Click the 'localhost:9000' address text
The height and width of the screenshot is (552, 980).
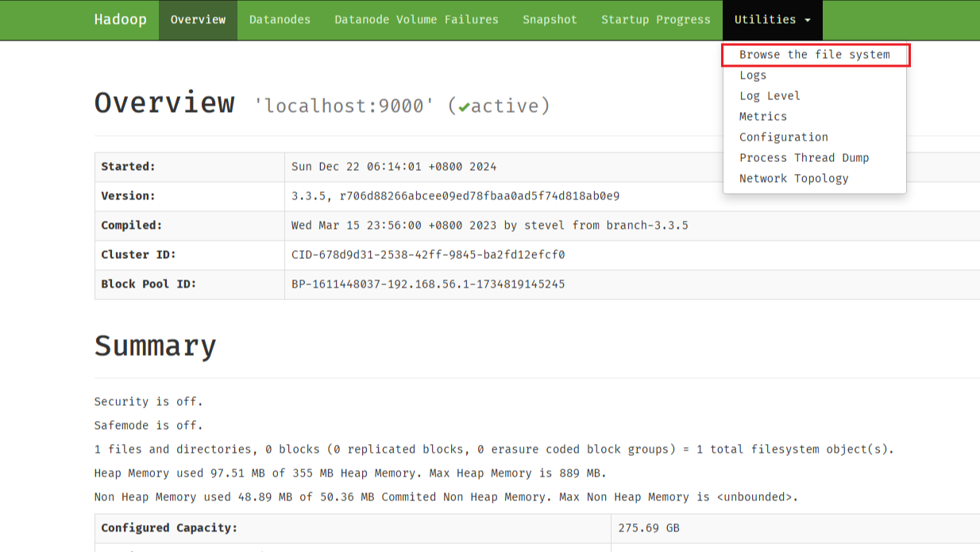pyautogui.click(x=344, y=106)
